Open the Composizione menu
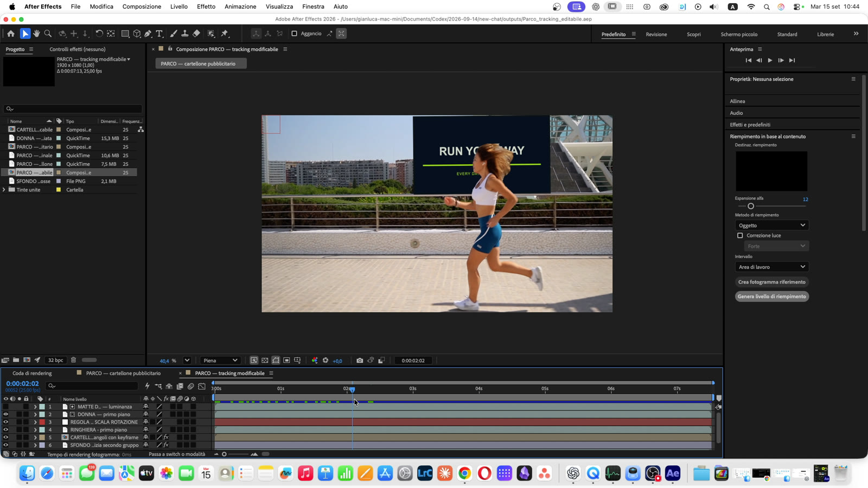The image size is (868, 488). pyautogui.click(x=142, y=7)
